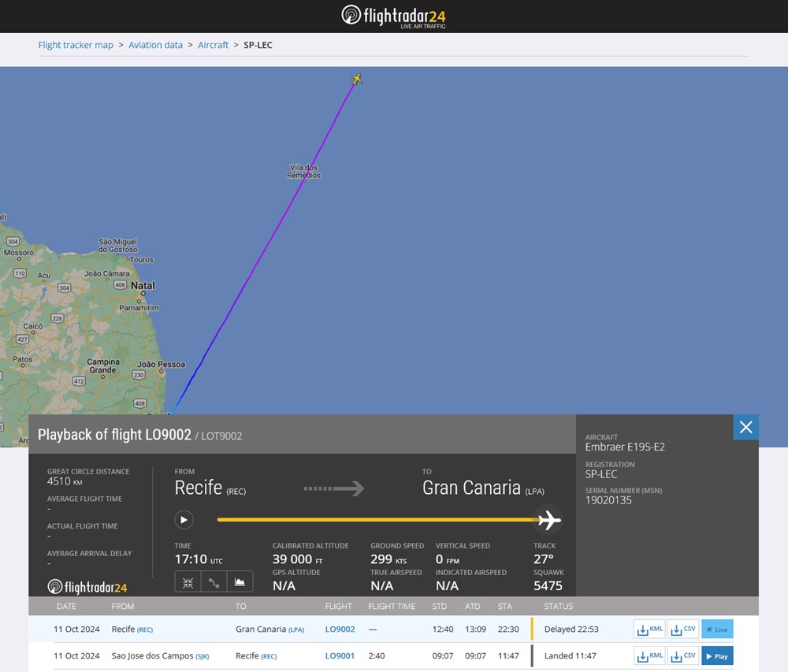This screenshot has width=788, height=672.
Task: Click the track value 27°
Action: click(x=543, y=559)
